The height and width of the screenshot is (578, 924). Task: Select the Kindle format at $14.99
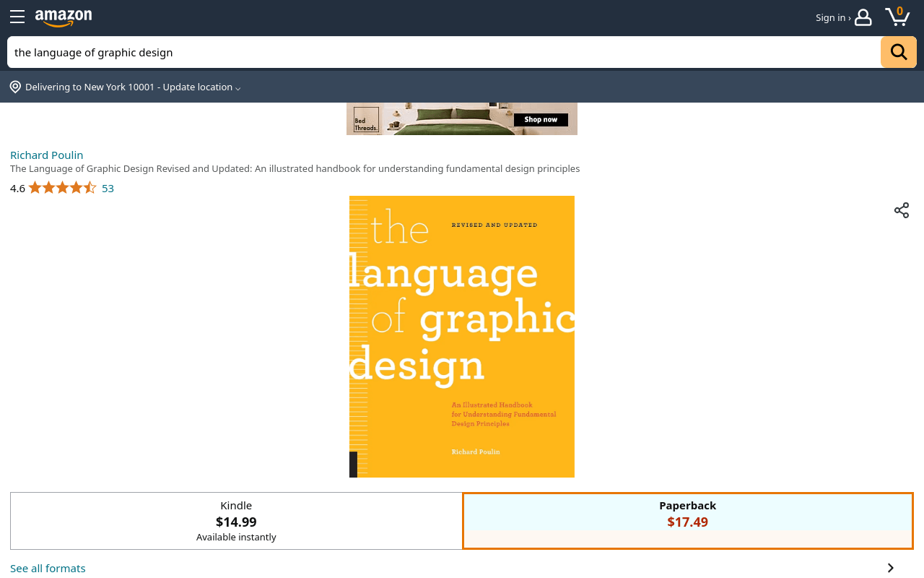pos(236,521)
